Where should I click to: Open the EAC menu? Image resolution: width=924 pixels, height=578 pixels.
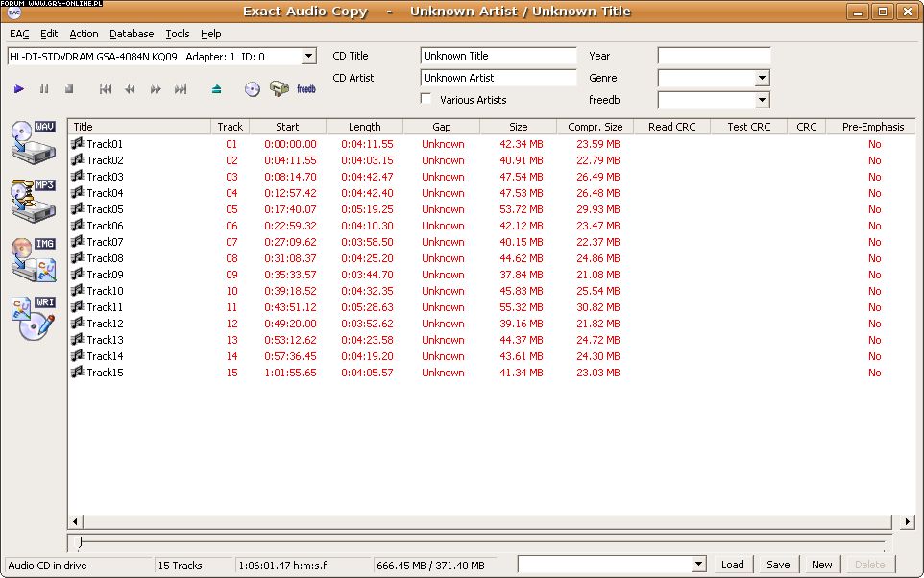tap(19, 34)
